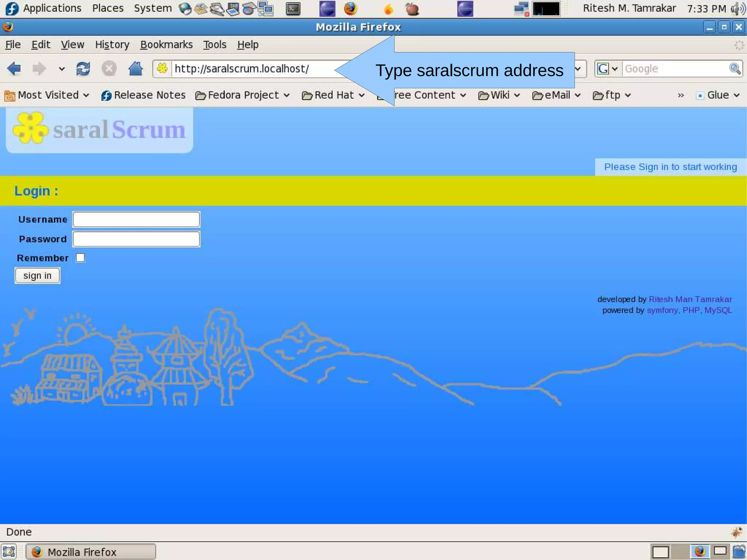Image resolution: width=747 pixels, height=560 pixels.
Task: Click the Home icon in toolbar
Action: (x=135, y=69)
